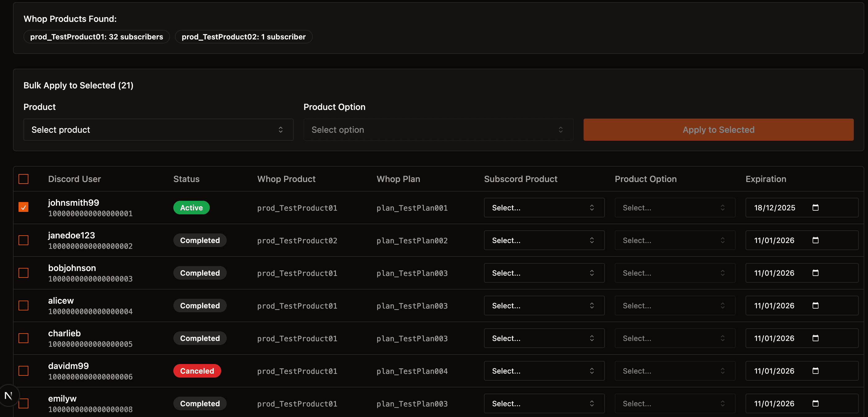Open calendar picker for johnsmith99 expiration
868x417 pixels.
click(x=815, y=207)
